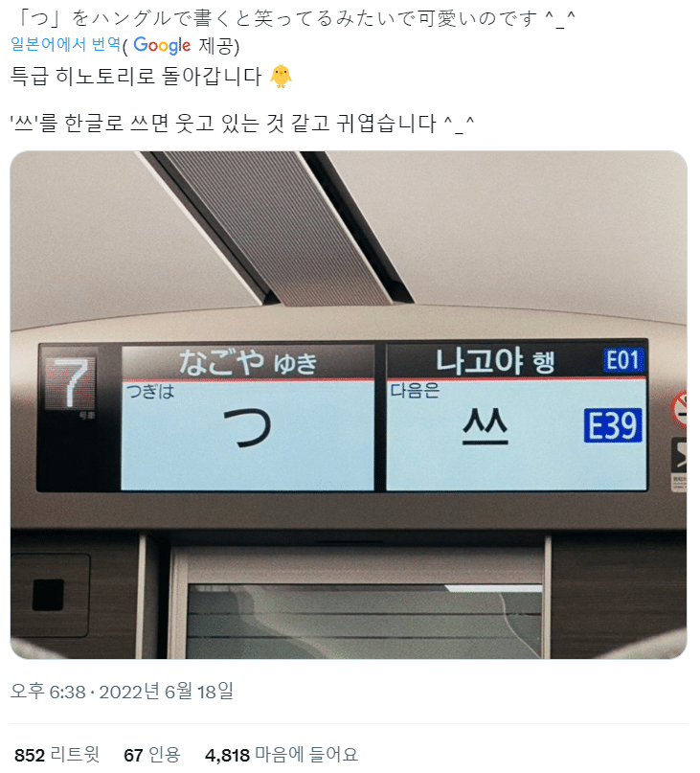Click the car number 7 indicator

(x=72, y=382)
